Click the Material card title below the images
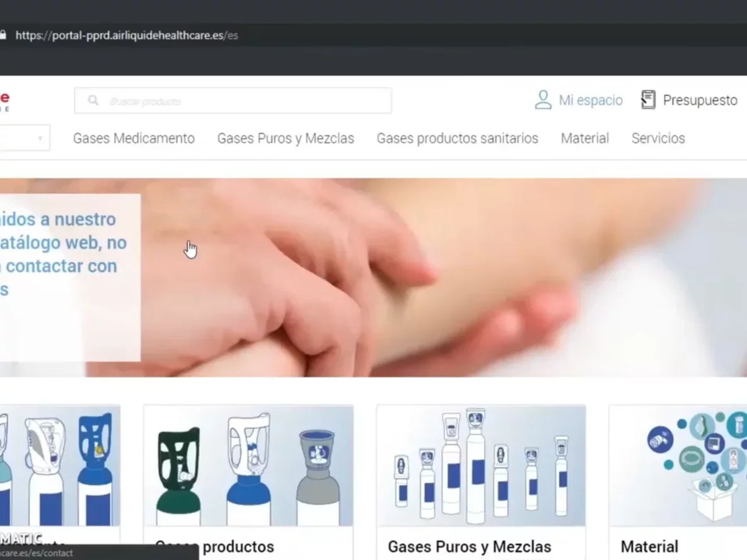 (x=649, y=546)
